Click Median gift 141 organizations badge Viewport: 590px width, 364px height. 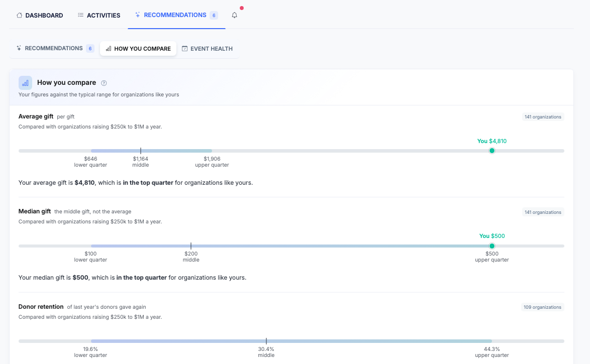(x=543, y=212)
